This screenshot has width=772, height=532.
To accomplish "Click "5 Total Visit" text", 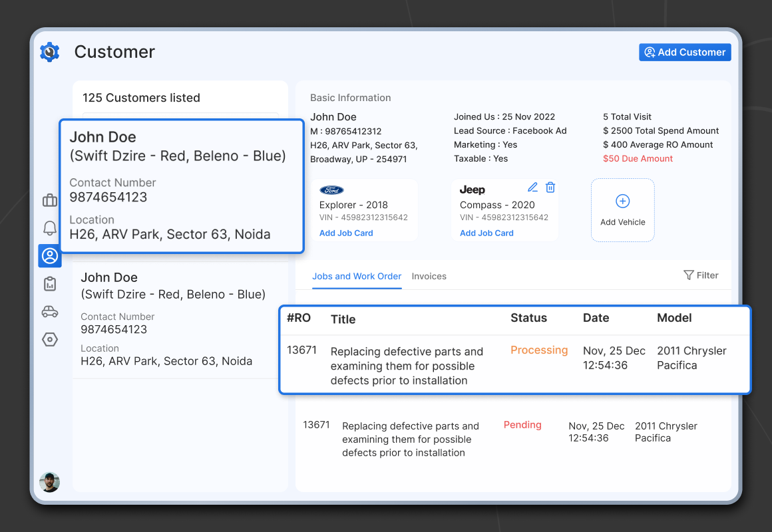I will (627, 116).
